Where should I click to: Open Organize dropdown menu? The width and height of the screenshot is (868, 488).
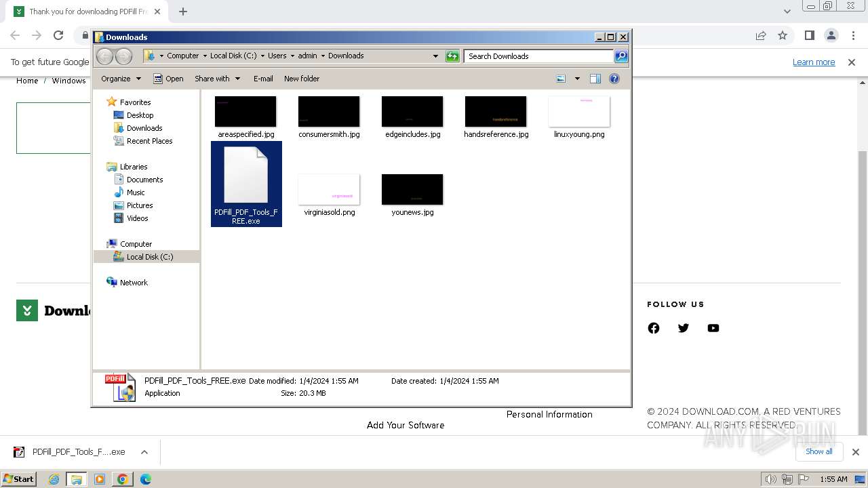[x=121, y=79]
